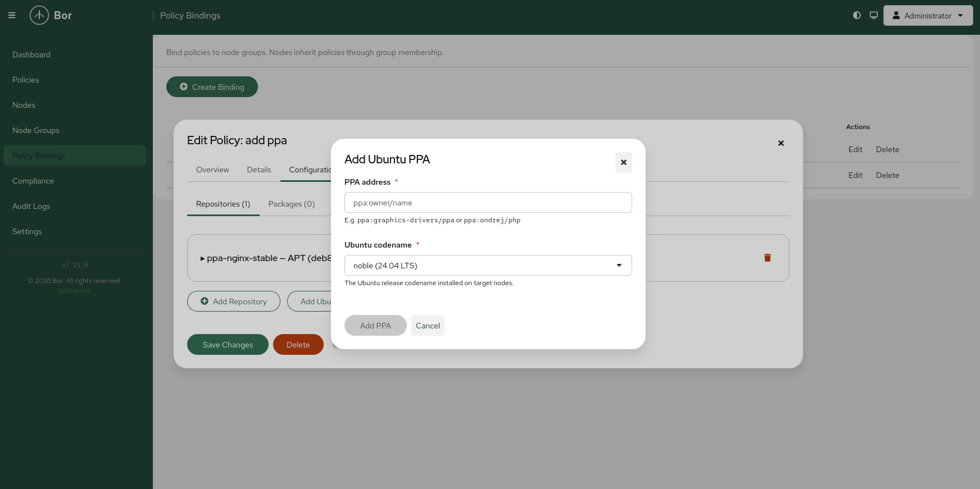Click the Add PPA button
Viewport: 980px width, 489px height.
pos(375,326)
